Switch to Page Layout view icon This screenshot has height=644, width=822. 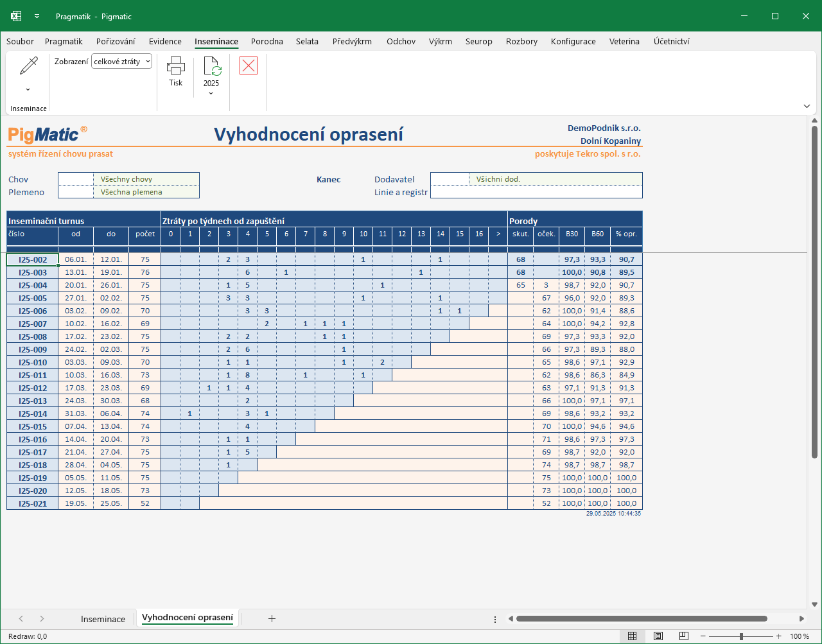658,636
